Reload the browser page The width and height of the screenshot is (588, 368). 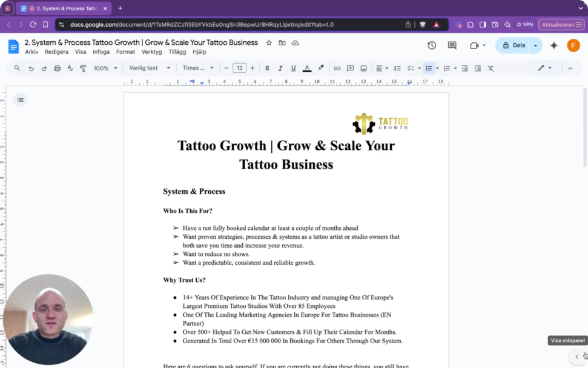[x=33, y=25]
